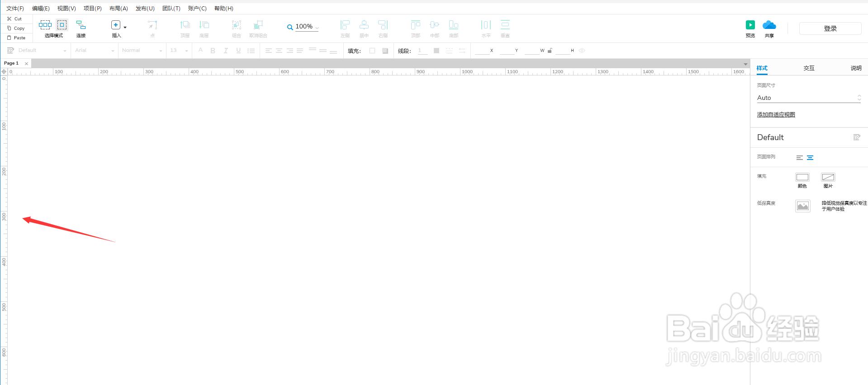
Task: Click the 居中 align center icon
Action: pos(364,25)
